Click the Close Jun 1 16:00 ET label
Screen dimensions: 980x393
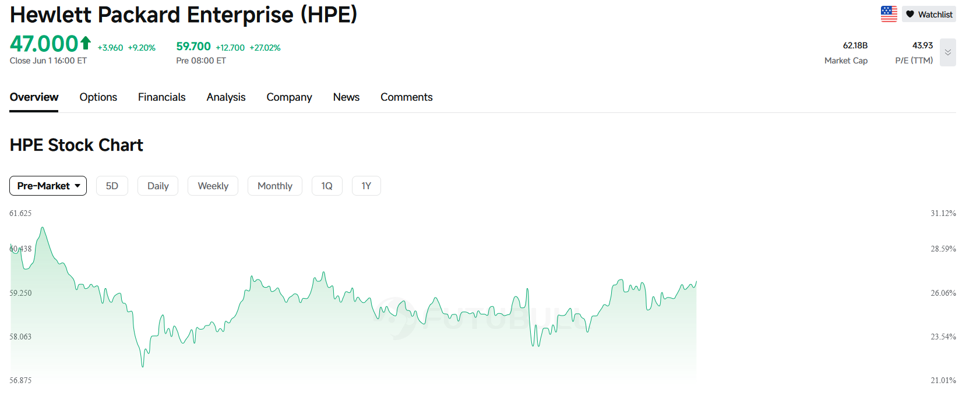tap(48, 61)
